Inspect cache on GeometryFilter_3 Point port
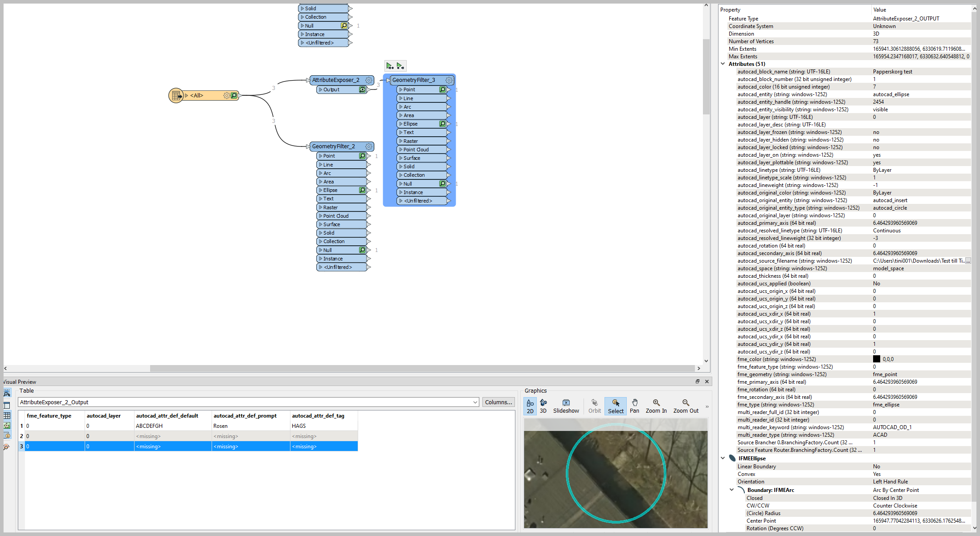The image size is (980, 536). (x=442, y=89)
